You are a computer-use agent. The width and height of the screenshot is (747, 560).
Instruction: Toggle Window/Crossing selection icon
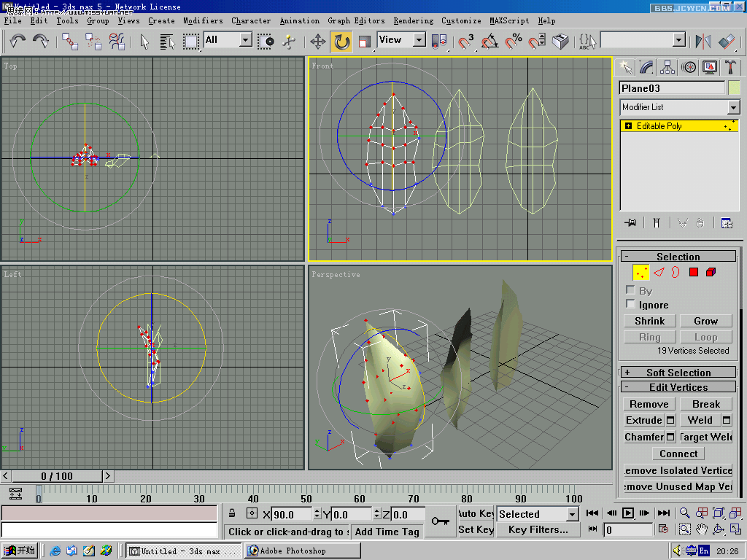point(266,42)
